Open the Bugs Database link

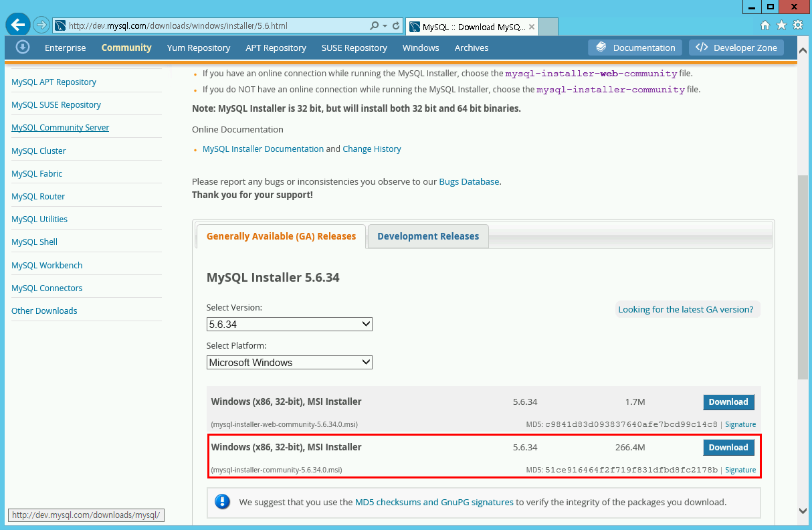pos(469,181)
